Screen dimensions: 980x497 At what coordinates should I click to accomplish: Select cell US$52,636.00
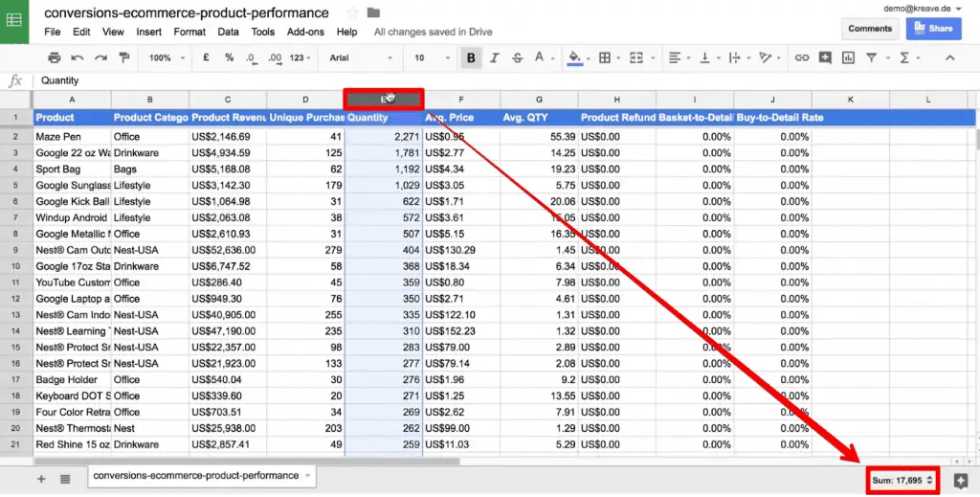tap(228, 250)
